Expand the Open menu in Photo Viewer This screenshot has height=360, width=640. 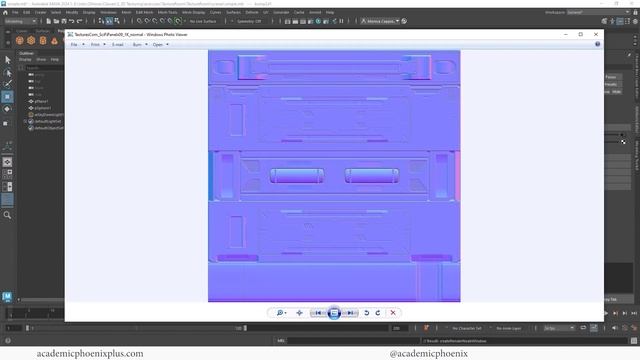(x=160, y=44)
